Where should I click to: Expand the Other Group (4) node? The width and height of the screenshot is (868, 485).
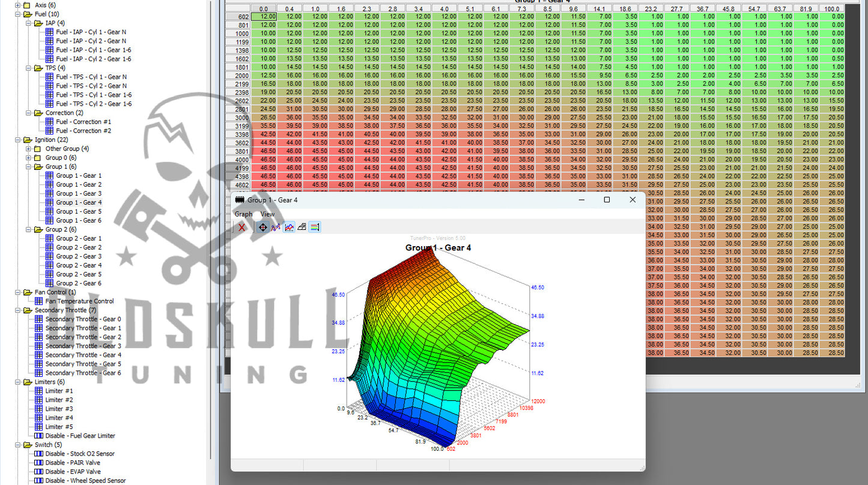(28, 148)
